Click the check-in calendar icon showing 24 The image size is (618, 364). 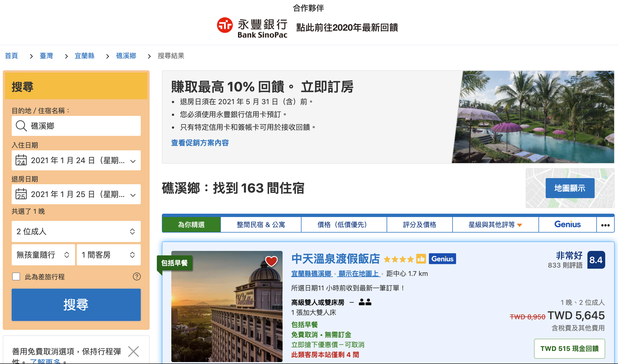coord(21,160)
